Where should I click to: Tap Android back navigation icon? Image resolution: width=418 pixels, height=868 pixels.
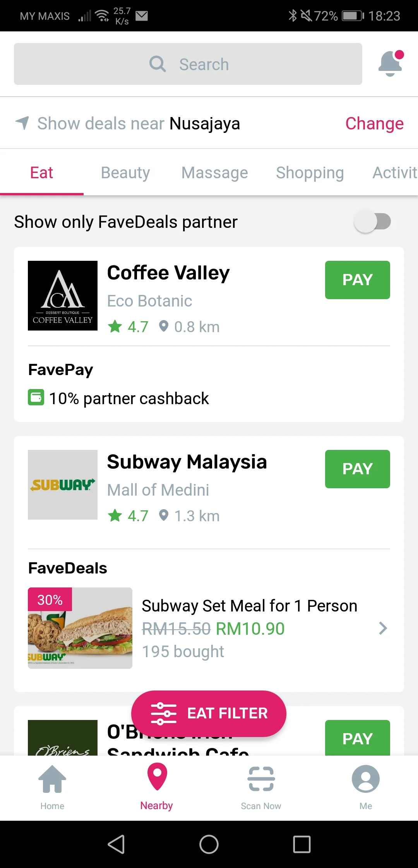coord(116,844)
